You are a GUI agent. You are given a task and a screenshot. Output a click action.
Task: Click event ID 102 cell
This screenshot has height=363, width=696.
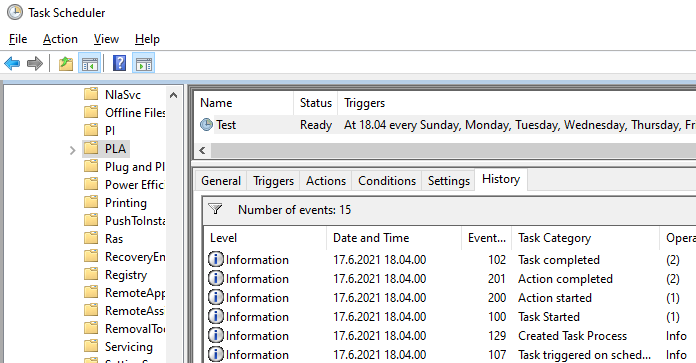click(x=497, y=260)
